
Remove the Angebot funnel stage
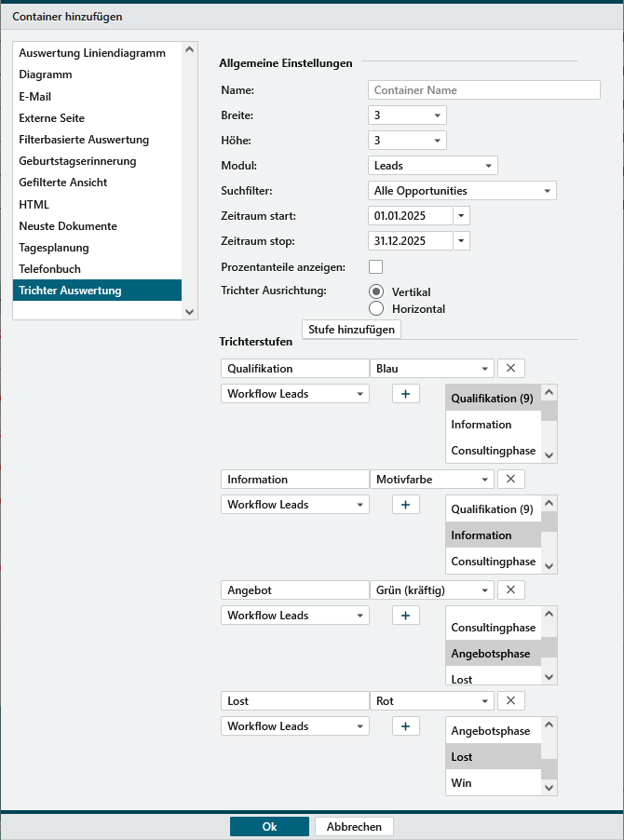coord(510,589)
